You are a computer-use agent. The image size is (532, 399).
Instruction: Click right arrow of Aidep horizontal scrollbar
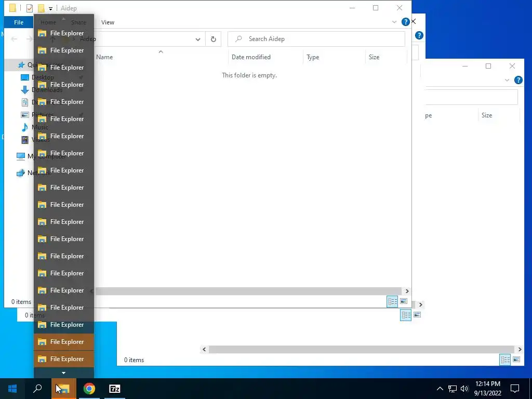[x=407, y=291]
